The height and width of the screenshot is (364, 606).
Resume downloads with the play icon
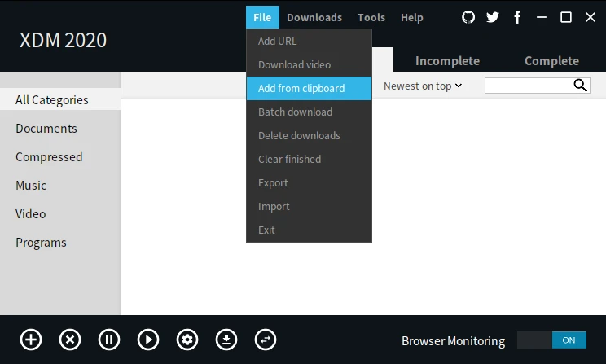(148, 340)
